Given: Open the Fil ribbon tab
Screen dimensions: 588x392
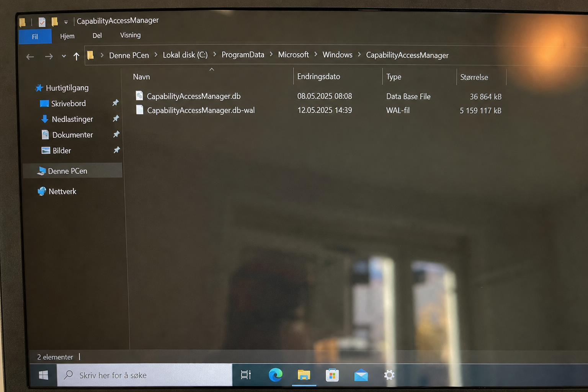Looking at the screenshot, I should 35,36.
